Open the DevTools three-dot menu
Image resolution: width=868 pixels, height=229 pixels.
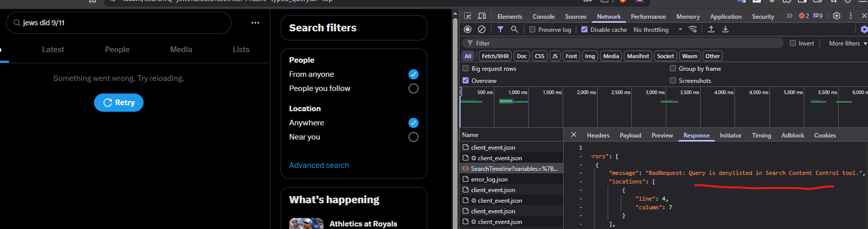[x=851, y=16]
